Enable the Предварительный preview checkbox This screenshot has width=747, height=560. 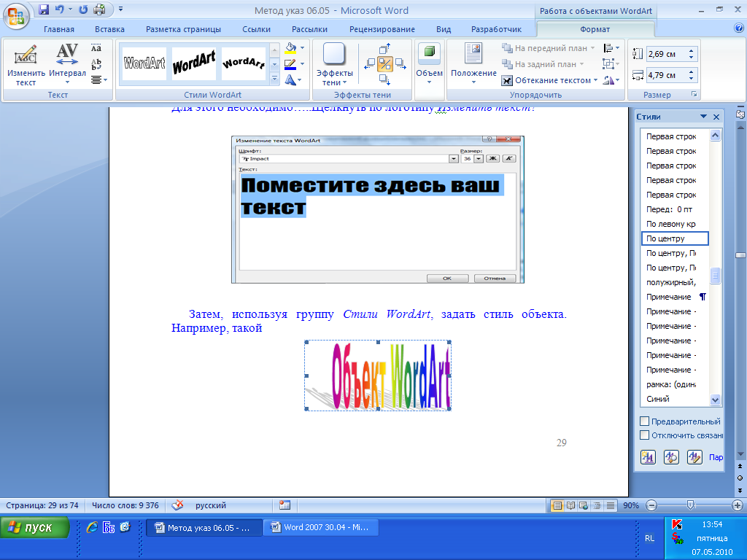[x=645, y=421]
